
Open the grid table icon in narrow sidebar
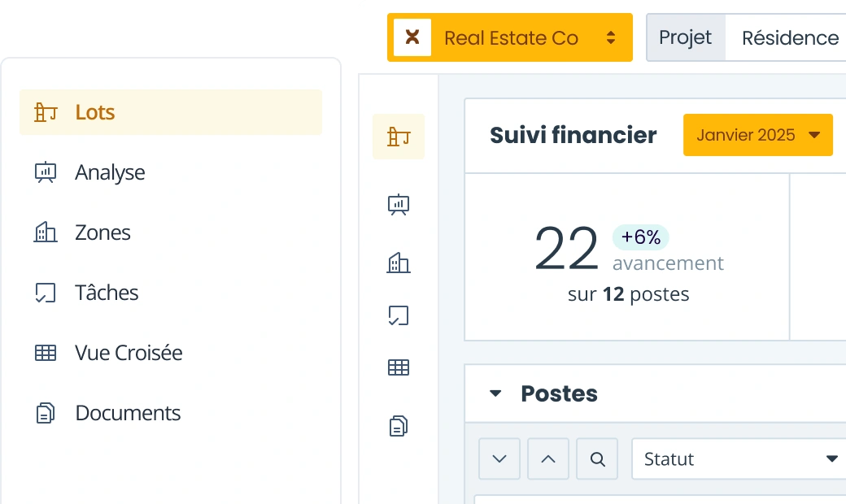tap(399, 367)
